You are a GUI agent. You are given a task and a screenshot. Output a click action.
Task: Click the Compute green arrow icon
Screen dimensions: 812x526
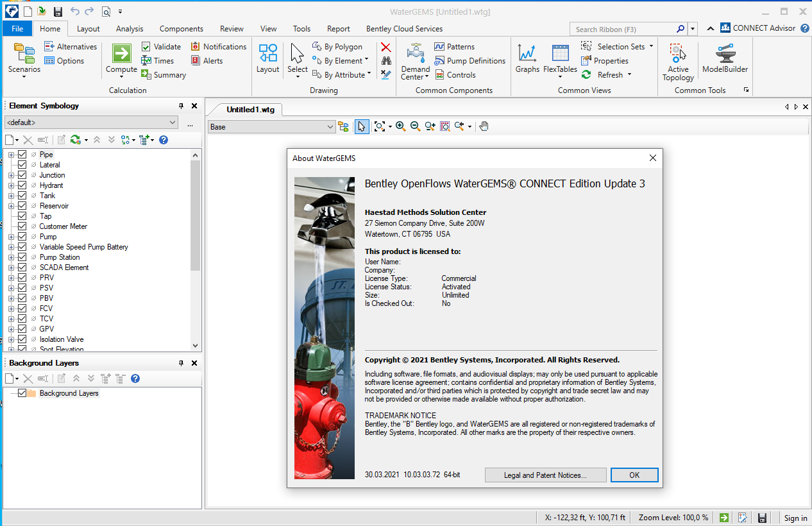coord(121,53)
